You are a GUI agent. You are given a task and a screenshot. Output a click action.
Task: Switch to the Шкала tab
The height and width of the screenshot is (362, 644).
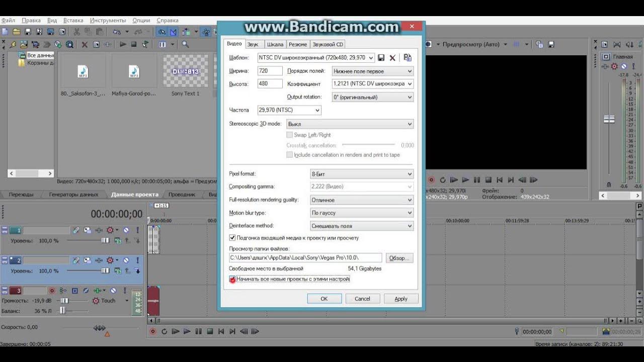click(275, 44)
